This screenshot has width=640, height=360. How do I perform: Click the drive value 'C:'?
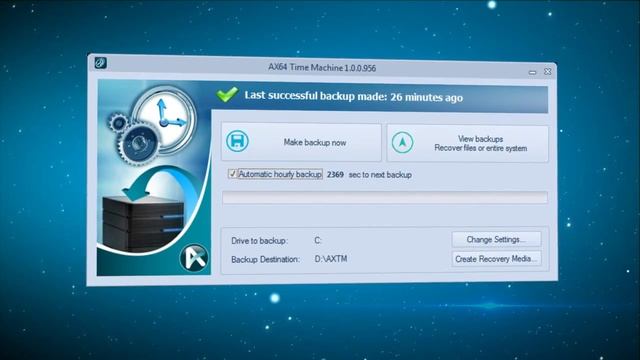318,240
